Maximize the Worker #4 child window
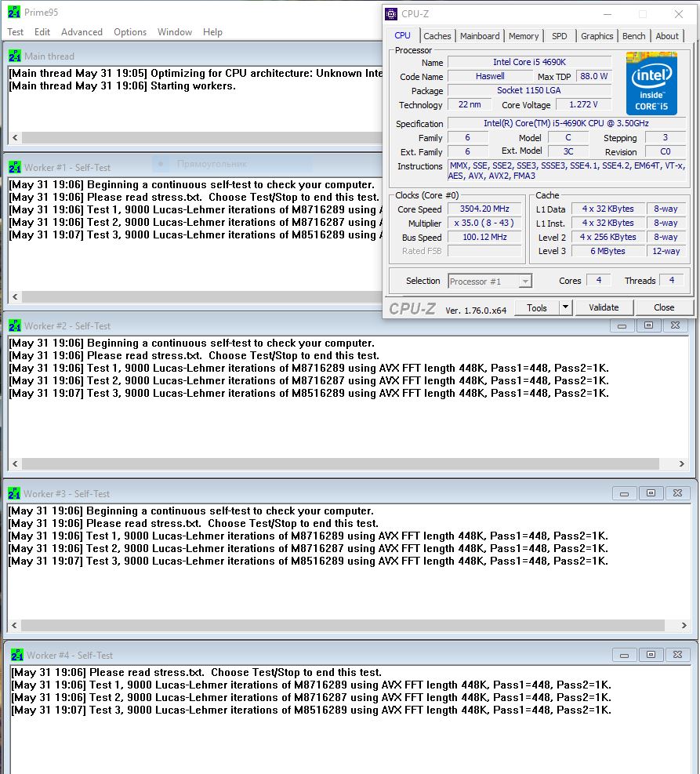 coord(651,655)
